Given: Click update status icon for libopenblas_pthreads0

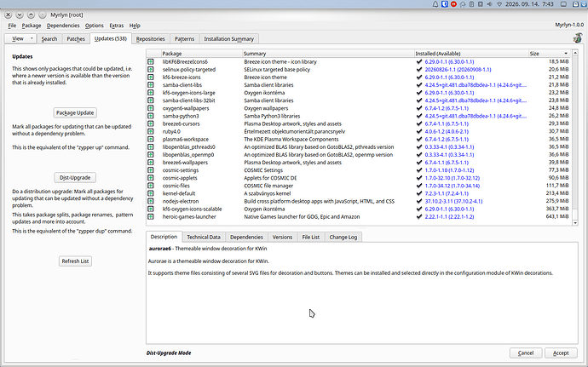Looking at the screenshot, I should 150,147.
